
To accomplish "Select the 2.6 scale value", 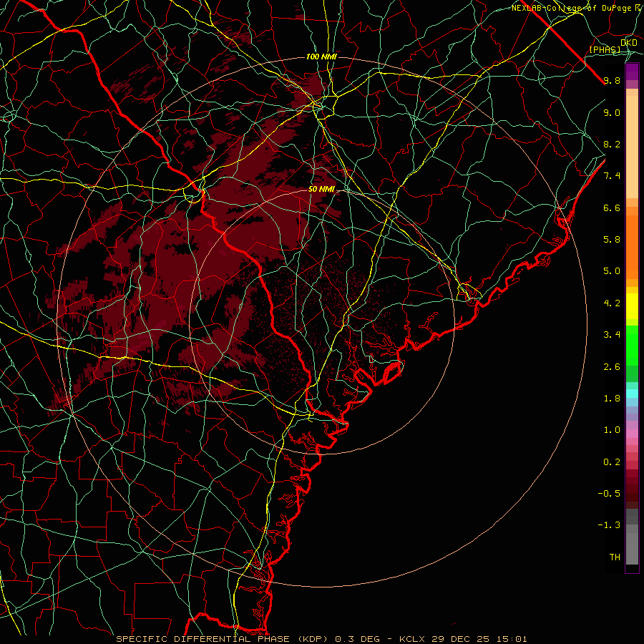I will coord(612,367).
